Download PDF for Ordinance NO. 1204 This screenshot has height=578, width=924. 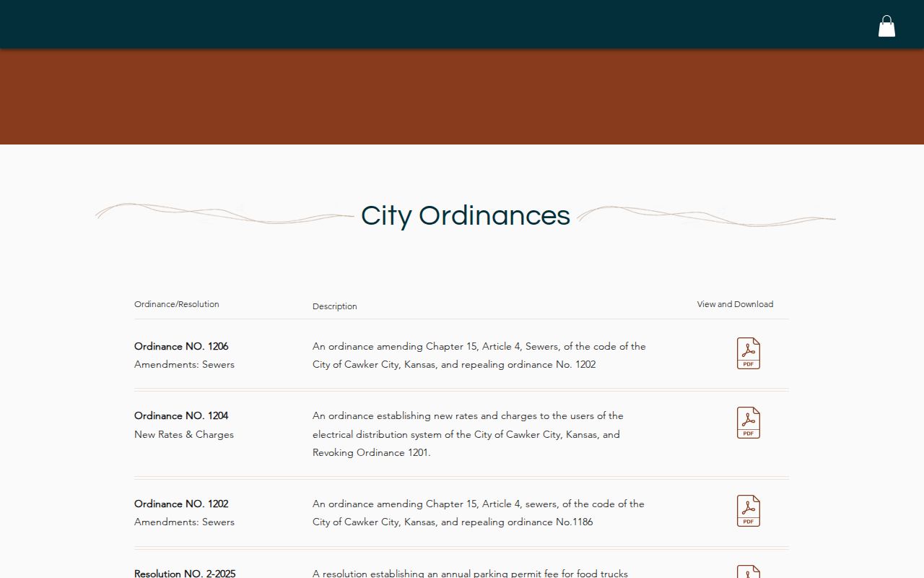[749, 423]
